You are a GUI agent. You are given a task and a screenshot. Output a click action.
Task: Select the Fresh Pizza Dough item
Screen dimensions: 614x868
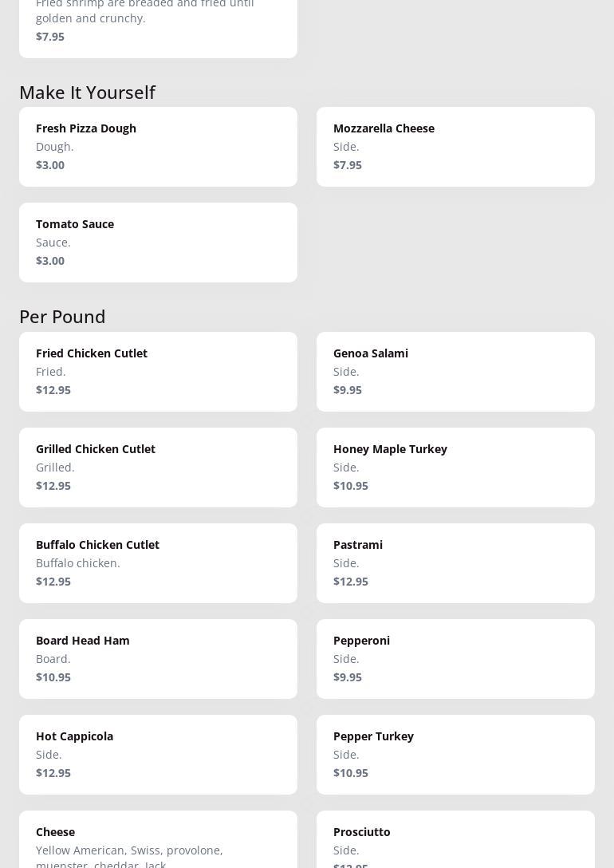[158, 147]
